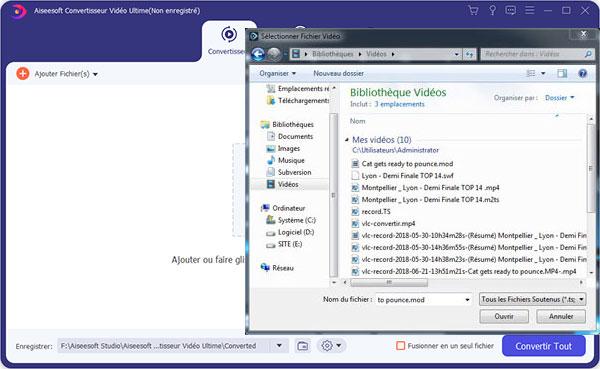Switch to the Convertisseur tab
The image size is (600, 369).
point(226,41)
